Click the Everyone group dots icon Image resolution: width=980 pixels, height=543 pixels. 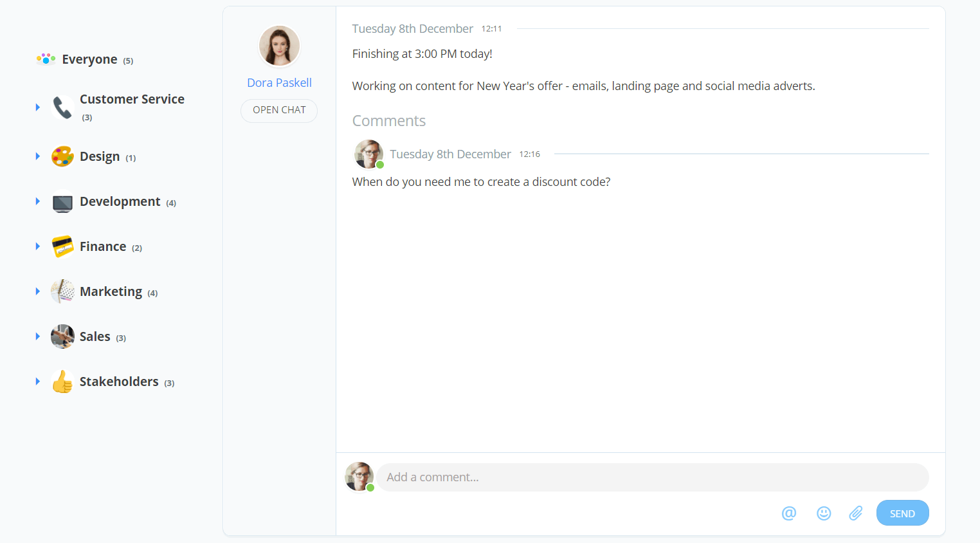tap(46, 59)
